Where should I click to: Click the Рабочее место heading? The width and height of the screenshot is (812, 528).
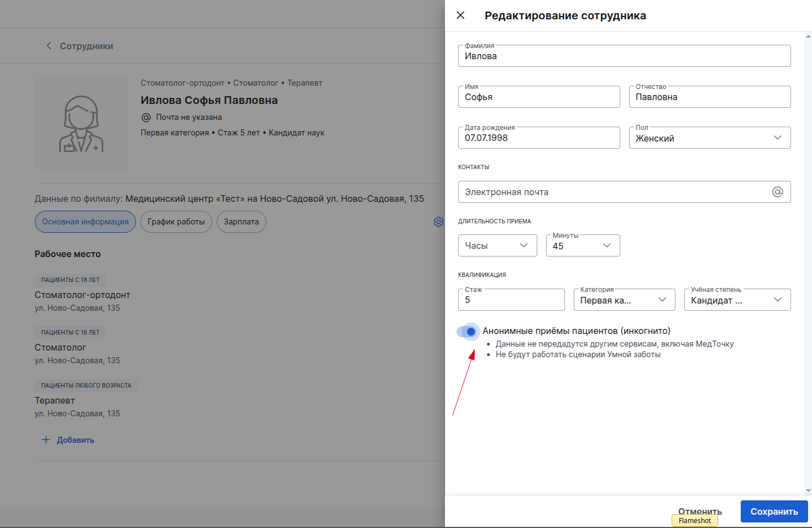[x=67, y=254]
